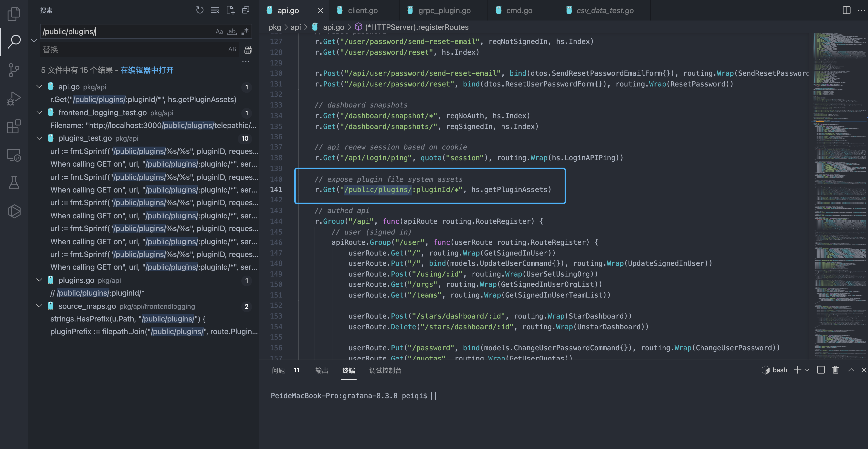This screenshot has height=449, width=868.
Task: Collapse the plugins_test.go search results
Action: (39, 138)
